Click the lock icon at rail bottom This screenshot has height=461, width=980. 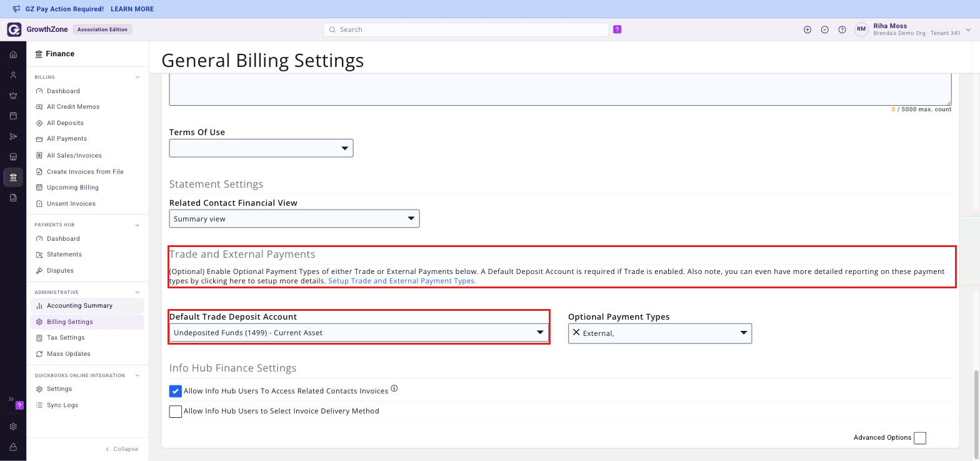pyautogui.click(x=13, y=447)
